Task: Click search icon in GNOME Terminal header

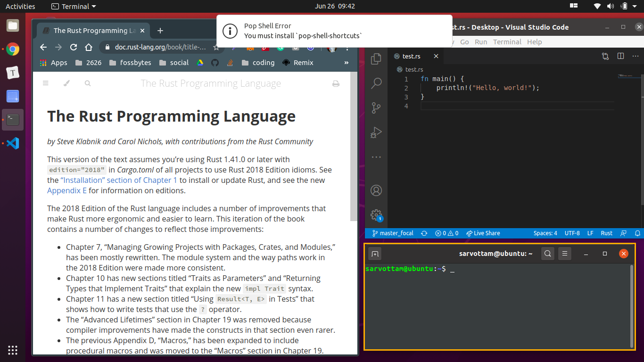Action: [547, 254]
